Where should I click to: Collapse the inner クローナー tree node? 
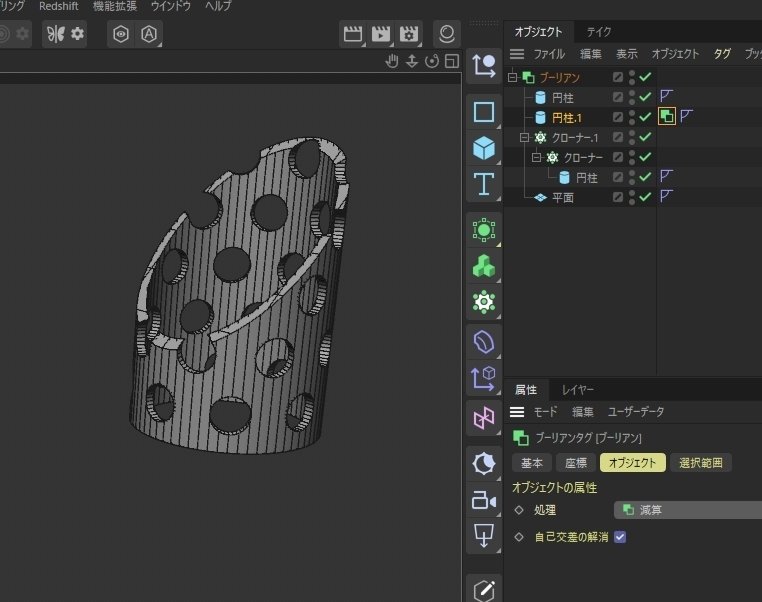pos(537,157)
